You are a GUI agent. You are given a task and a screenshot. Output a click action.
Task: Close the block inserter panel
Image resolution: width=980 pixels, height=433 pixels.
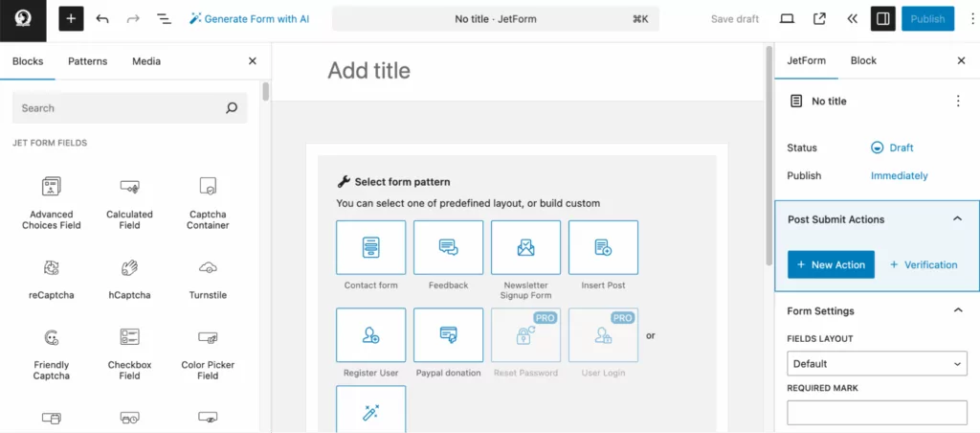pos(253,60)
